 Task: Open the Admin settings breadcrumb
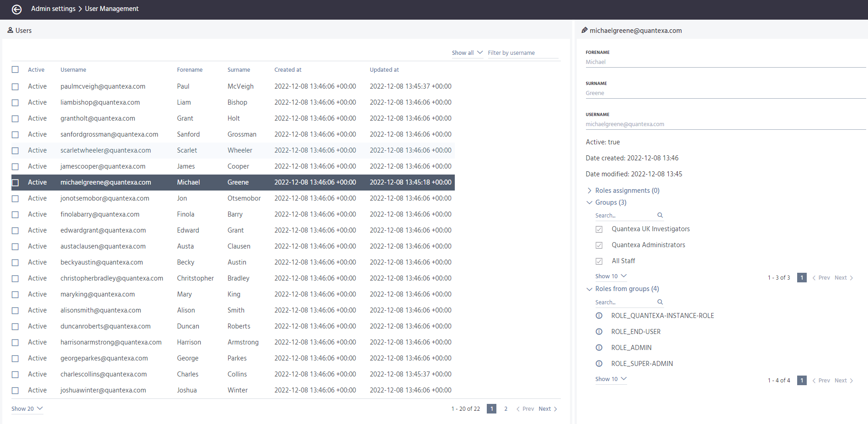[x=53, y=8]
